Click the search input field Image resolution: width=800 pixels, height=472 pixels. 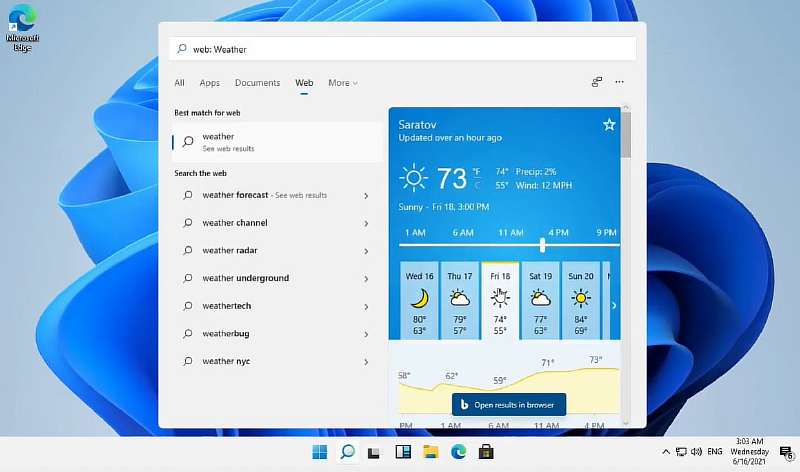[x=400, y=49]
